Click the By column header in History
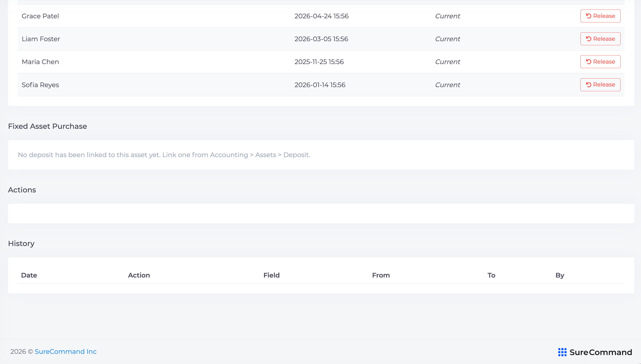This screenshot has width=641, height=364. [x=560, y=275]
